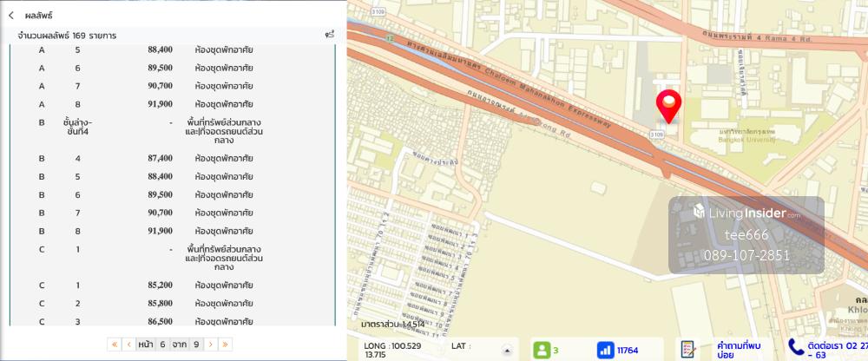Click the share icon beside result count

pos(329,35)
